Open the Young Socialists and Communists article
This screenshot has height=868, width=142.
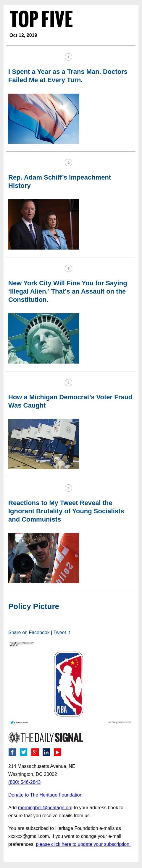click(66, 511)
